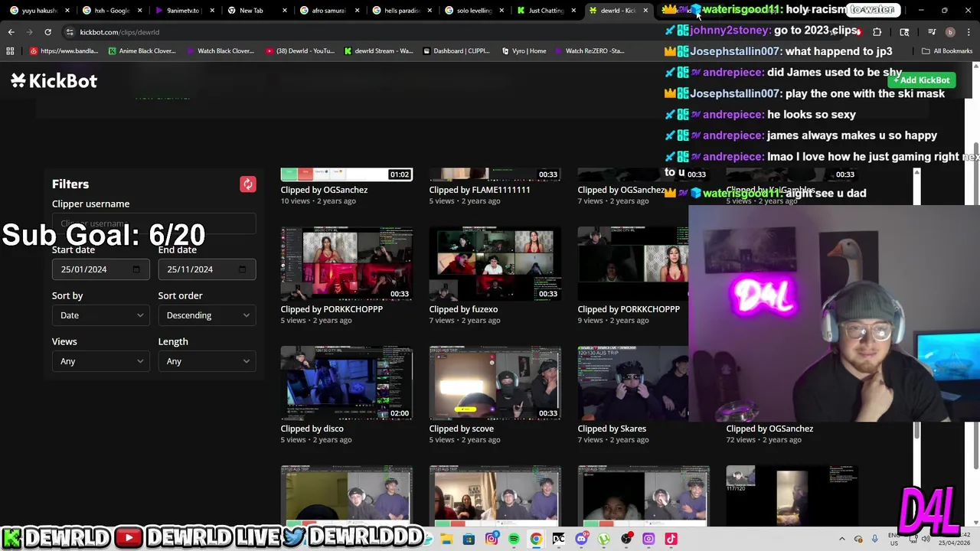Screen dimensions: 980x551
Task: Open uTorrent from the taskbar
Action: pos(603,540)
